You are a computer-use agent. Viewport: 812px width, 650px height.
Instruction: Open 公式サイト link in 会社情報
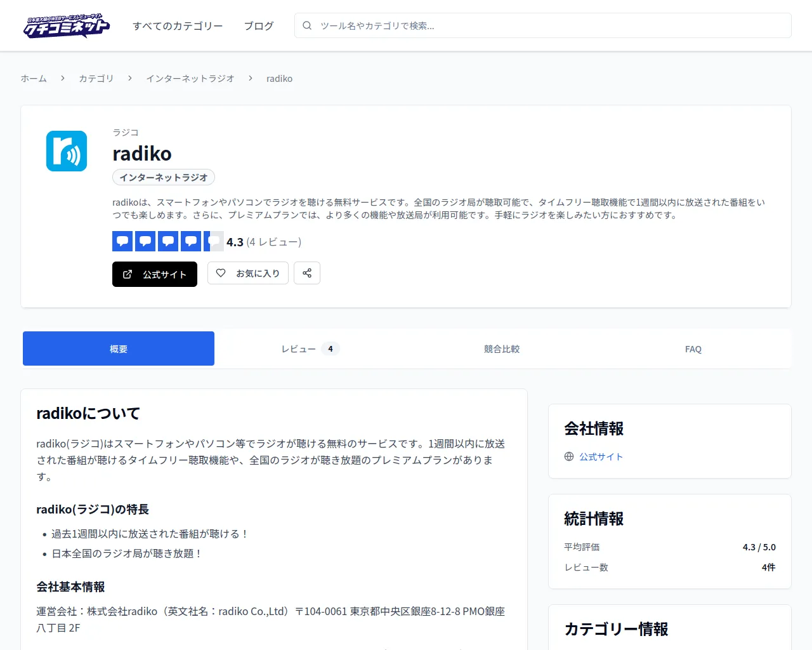(601, 456)
